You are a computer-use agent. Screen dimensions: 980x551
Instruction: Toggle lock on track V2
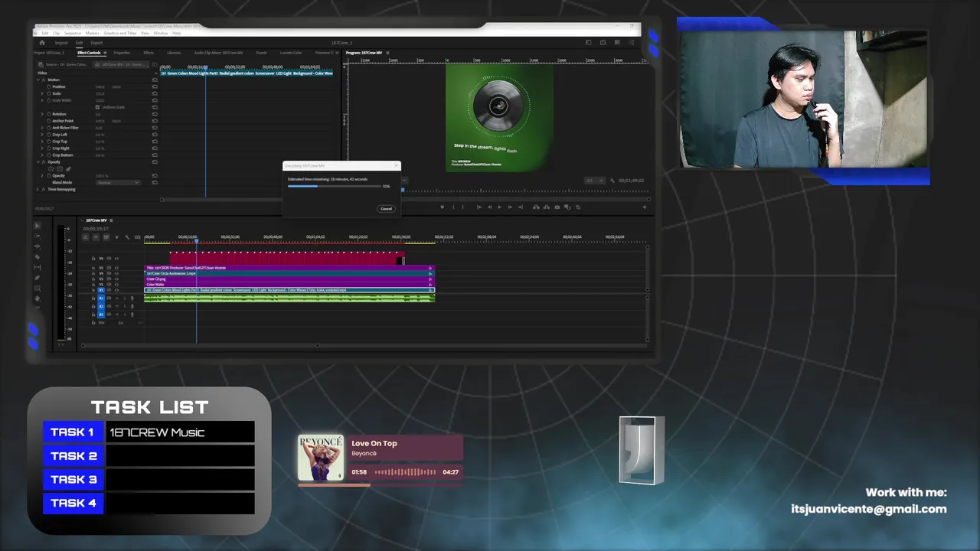(93, 285)
